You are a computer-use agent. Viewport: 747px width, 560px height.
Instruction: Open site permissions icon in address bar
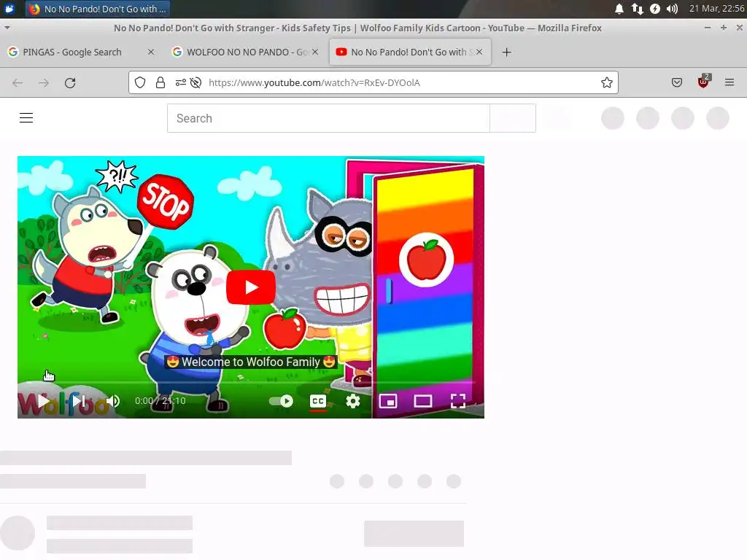point(181,83)
